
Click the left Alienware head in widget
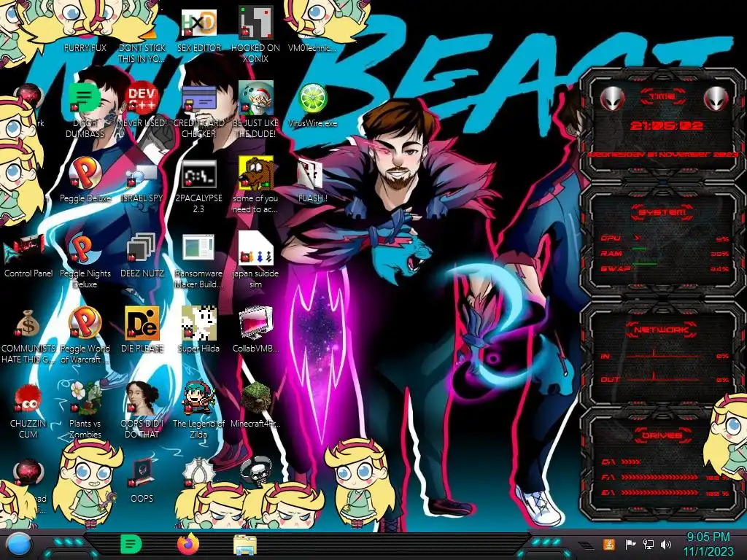pos(612,99)
